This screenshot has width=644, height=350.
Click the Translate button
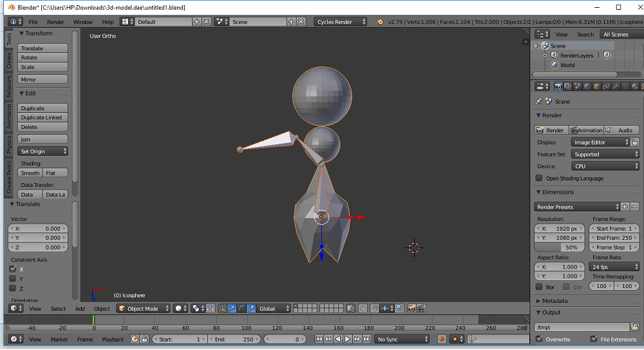pos(43,48)
